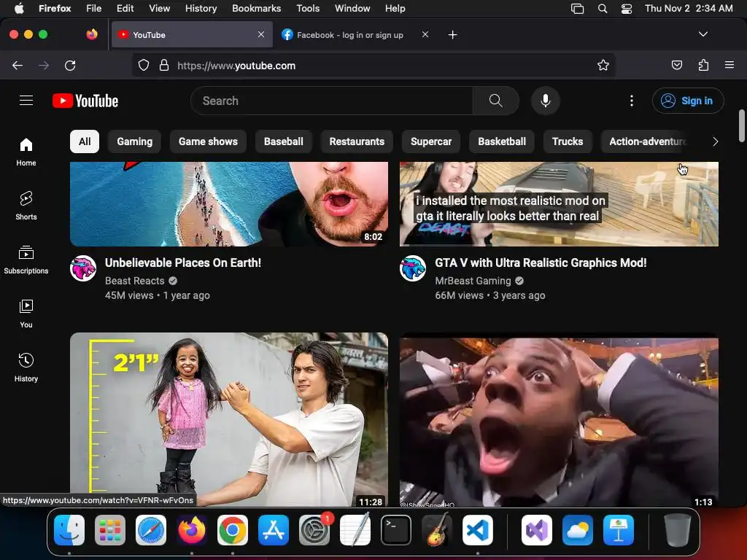Open Shorts in sidebar

pyautogui.click(x=26, y=206)
